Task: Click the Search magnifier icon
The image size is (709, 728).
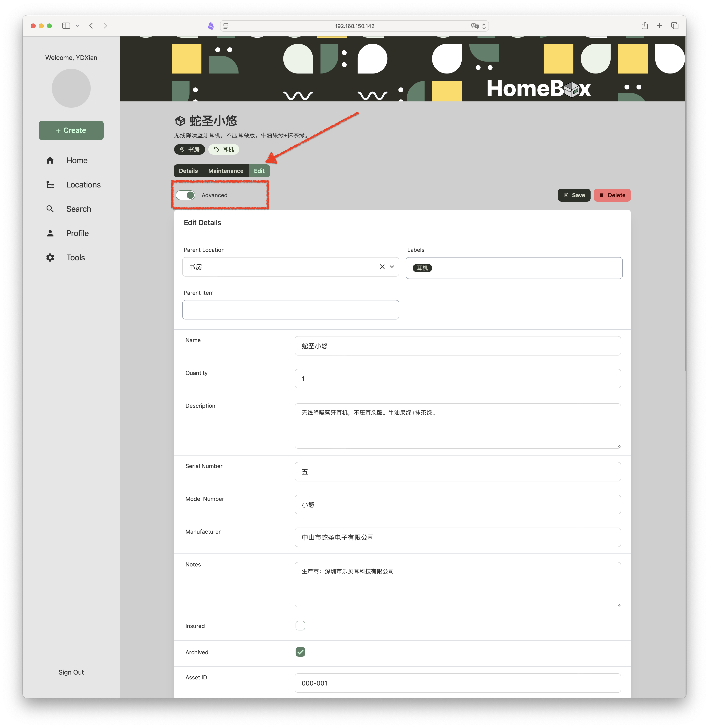Action: click(50, 209)
